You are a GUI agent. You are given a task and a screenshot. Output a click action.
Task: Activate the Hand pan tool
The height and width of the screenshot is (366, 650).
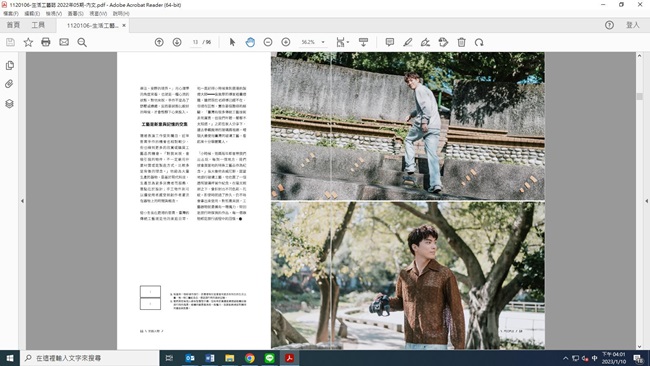coord(250,42)
